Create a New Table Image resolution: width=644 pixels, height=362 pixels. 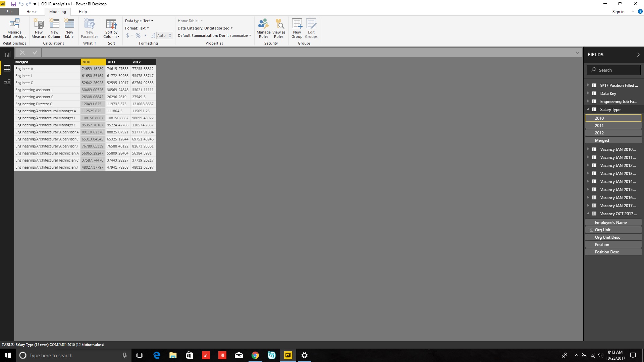pos(69,28)
